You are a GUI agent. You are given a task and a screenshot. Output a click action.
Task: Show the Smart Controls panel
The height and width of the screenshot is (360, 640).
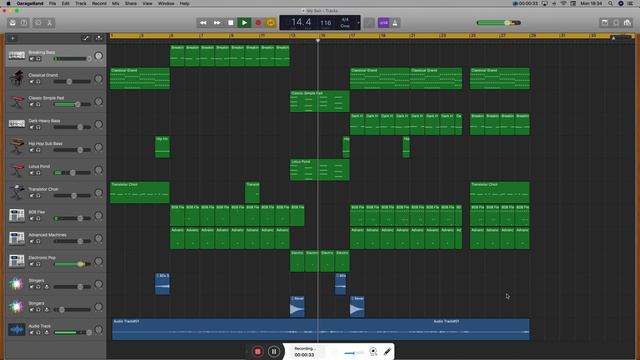[x=38, y=23]
